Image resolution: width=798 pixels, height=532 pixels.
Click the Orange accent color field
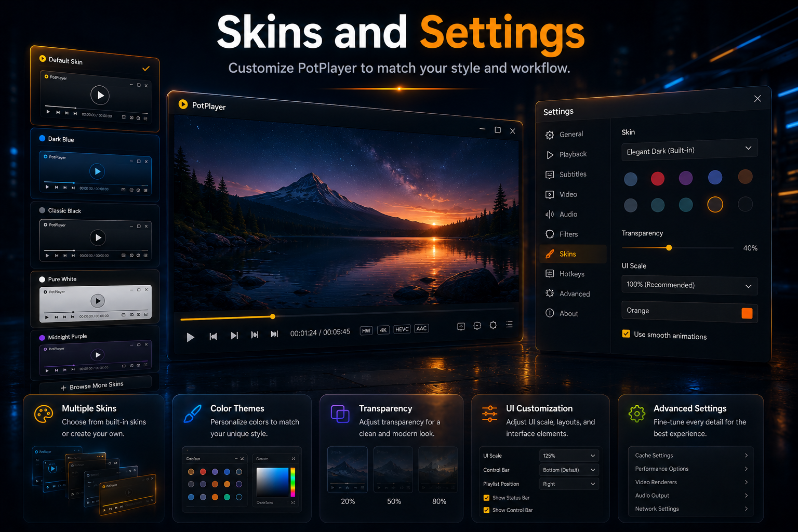coord(689,312)
